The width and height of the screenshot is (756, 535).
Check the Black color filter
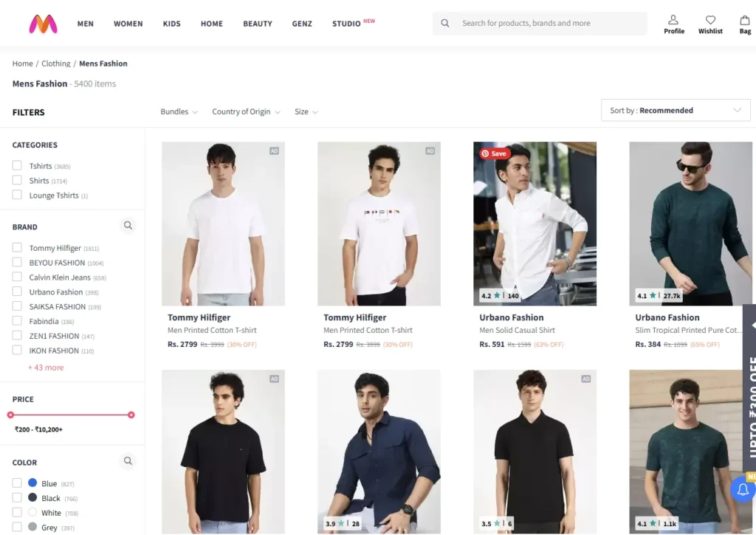point(17,497)
